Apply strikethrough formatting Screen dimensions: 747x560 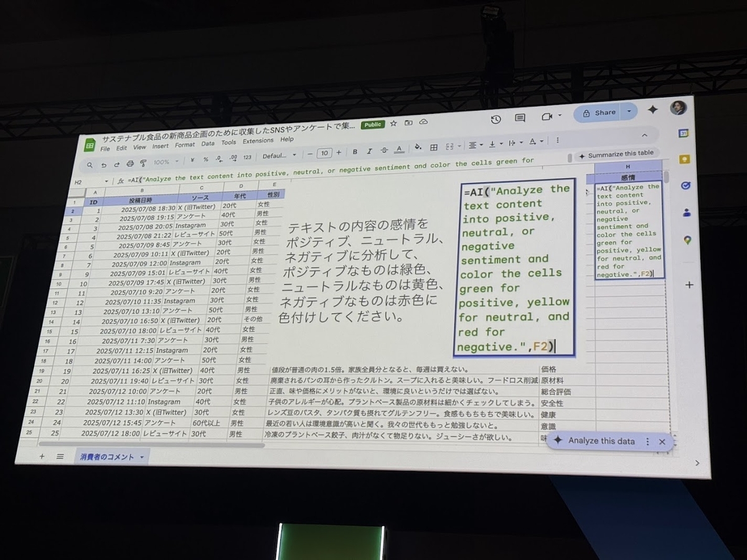pos(384,151)
